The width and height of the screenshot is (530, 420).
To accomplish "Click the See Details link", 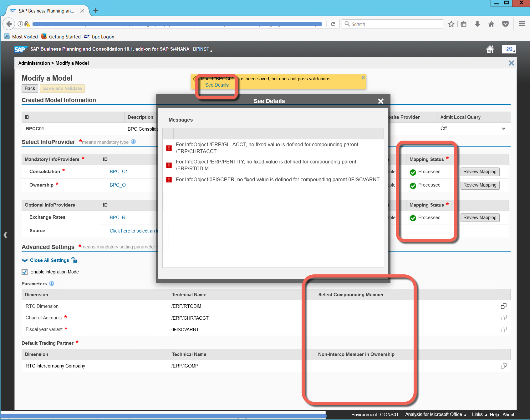I will pyautogui.click(x=217, y=85).
